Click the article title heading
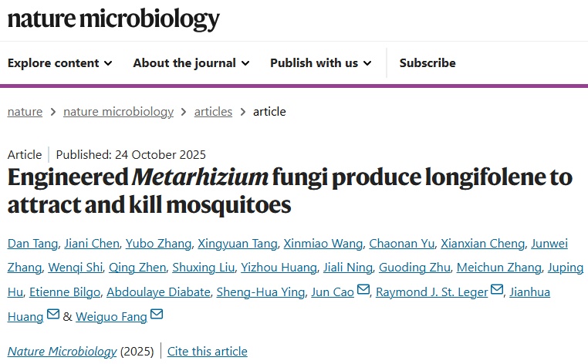Screen dimensions: 588x364 coord(290,191)
